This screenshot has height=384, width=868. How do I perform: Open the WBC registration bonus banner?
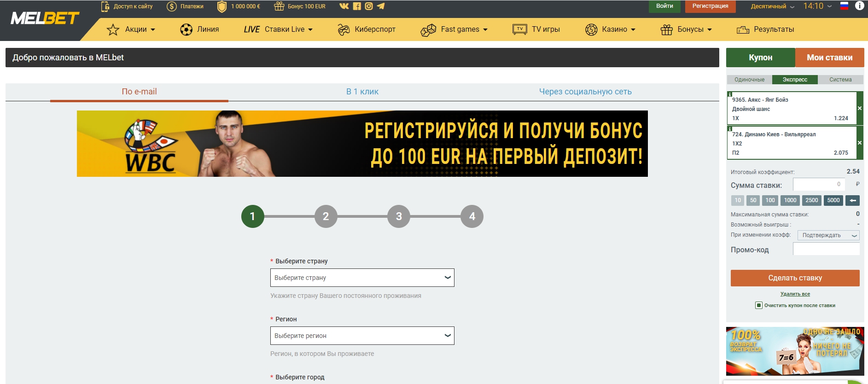362,144
